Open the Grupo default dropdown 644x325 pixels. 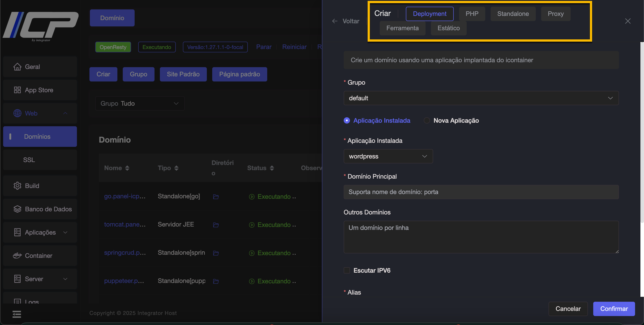point(481,98)
